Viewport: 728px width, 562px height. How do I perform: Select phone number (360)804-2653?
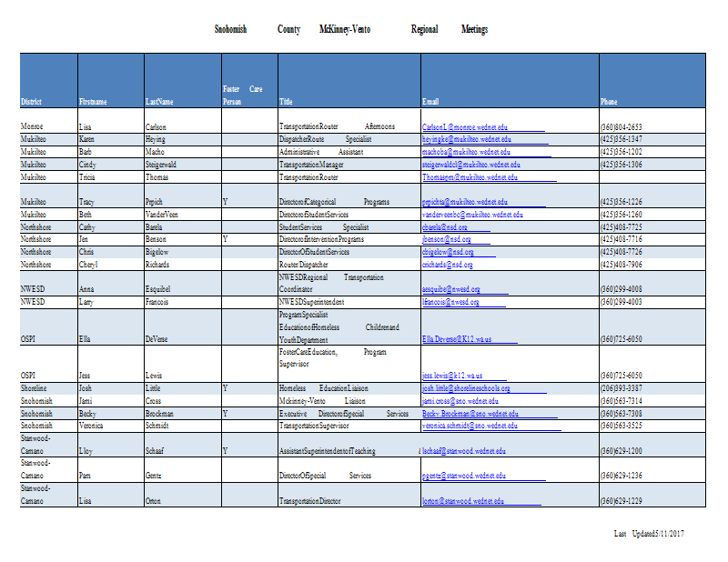pos(622,126)
